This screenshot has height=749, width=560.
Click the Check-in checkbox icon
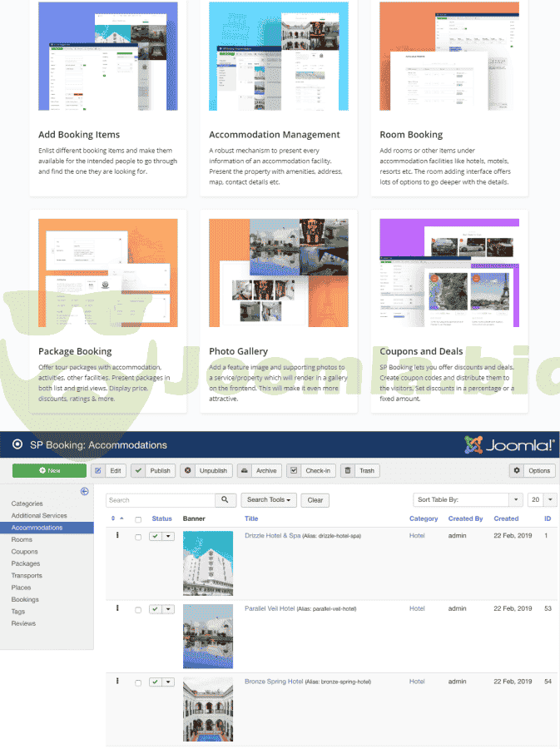pyautogui.click(x=294, y=470)
